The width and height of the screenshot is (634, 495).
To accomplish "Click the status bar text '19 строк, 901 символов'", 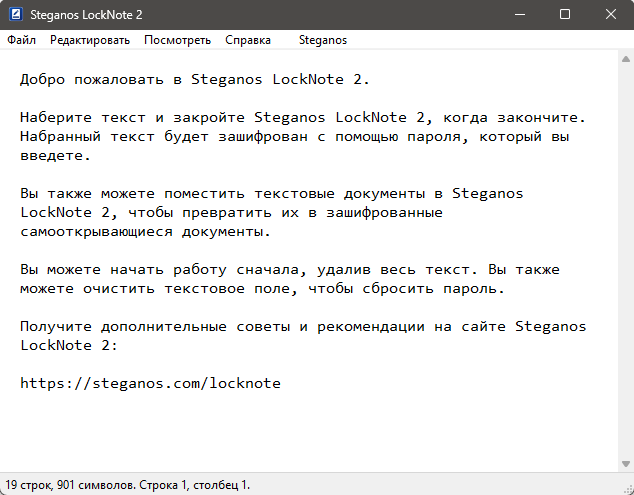I will click(70, 484).
